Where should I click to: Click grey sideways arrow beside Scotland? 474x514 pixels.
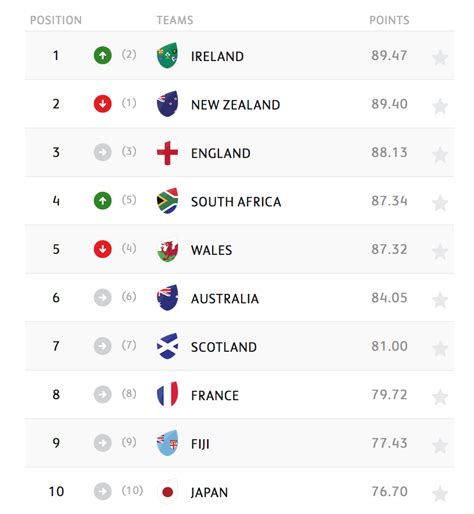pyautogui.click(x=103, y=346)
